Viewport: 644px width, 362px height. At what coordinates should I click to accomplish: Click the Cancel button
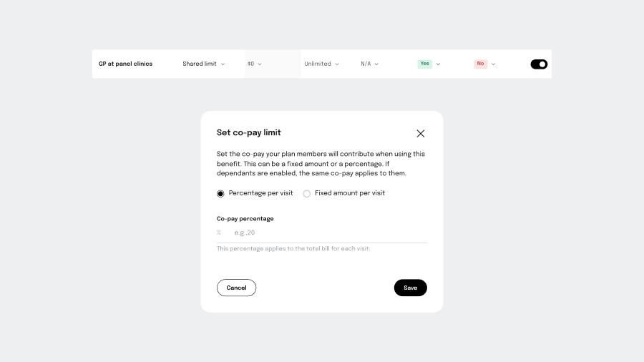[x=236, y=288]
